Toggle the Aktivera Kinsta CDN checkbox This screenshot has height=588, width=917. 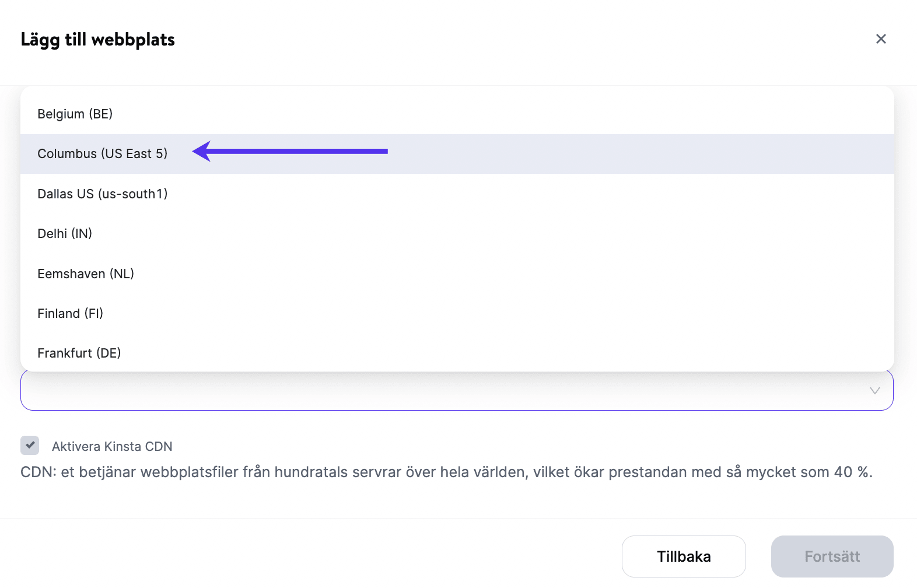[x=30, y=446]
